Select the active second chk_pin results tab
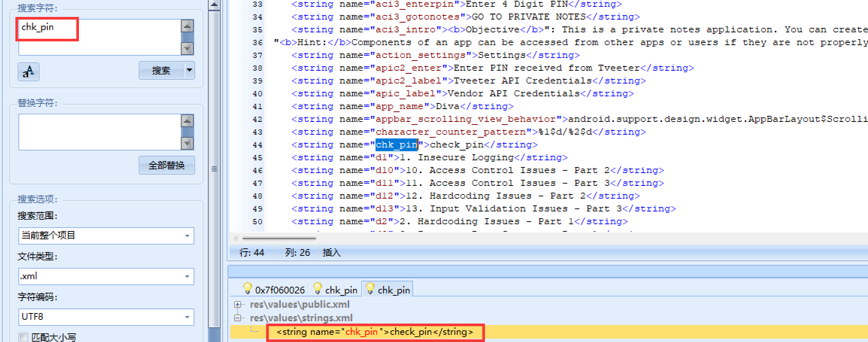The width and height of the screenshot is (868, 342). pos(388,290)
